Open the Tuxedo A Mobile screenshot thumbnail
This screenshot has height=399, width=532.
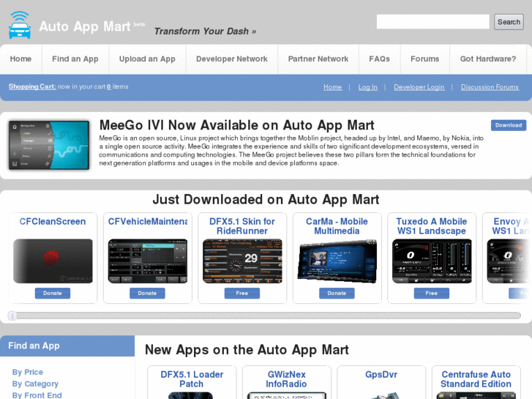coord(432,261)
